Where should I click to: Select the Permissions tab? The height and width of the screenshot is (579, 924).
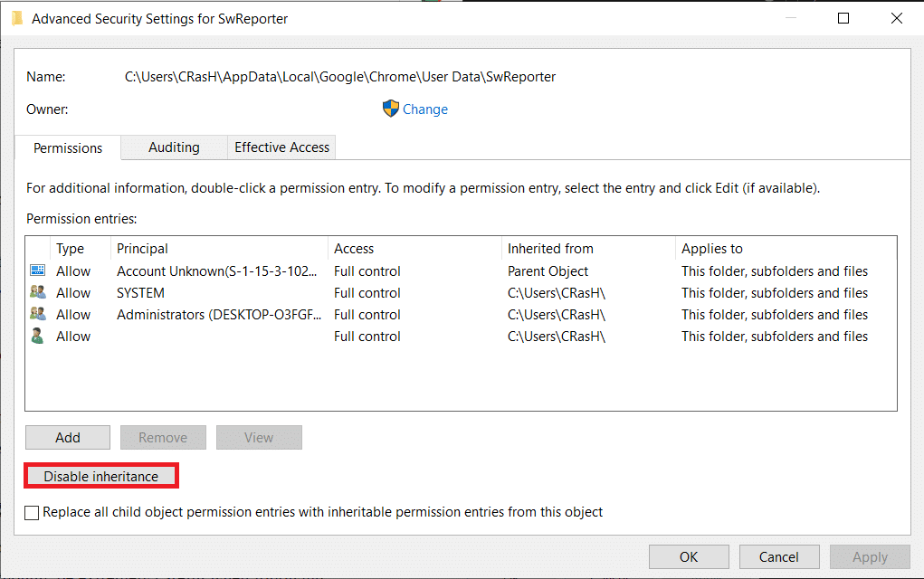68,148
